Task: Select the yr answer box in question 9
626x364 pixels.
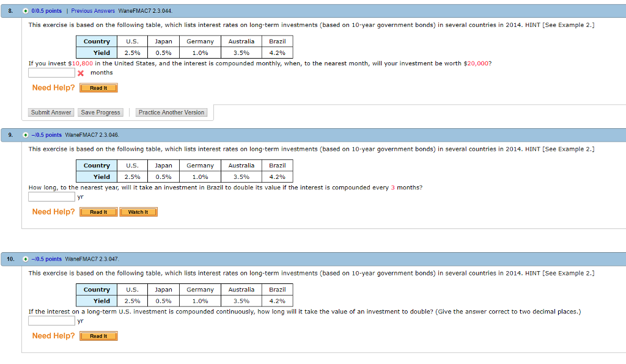Action: point(51,196)
